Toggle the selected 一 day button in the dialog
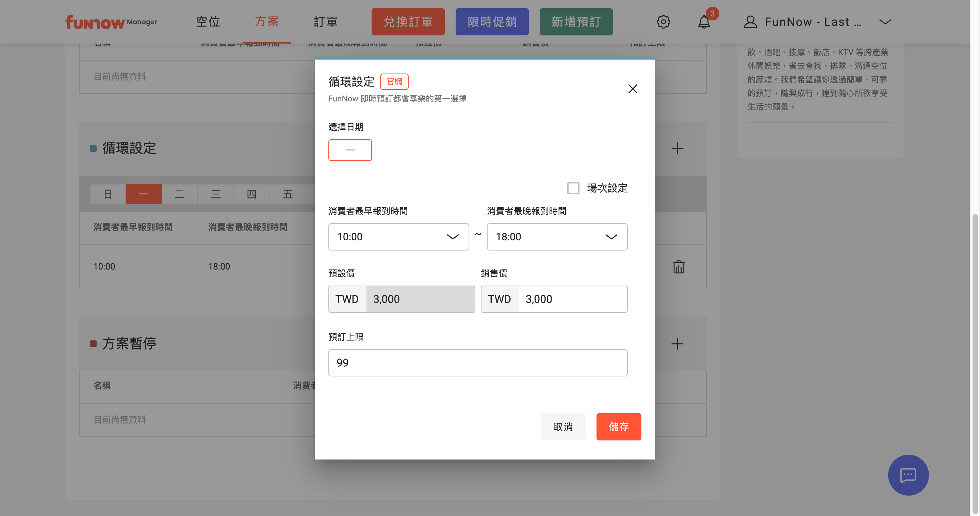This screenshot has width=980, height=516. point(349,150)
